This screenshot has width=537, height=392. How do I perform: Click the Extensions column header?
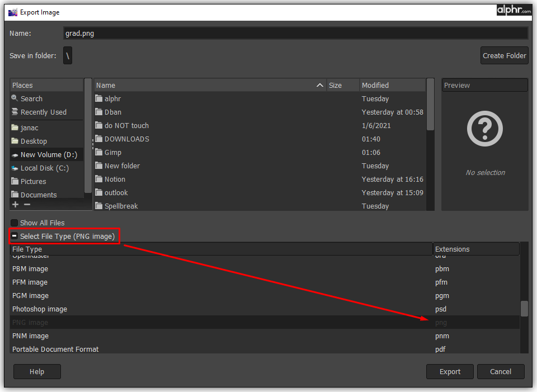[476, 249]
